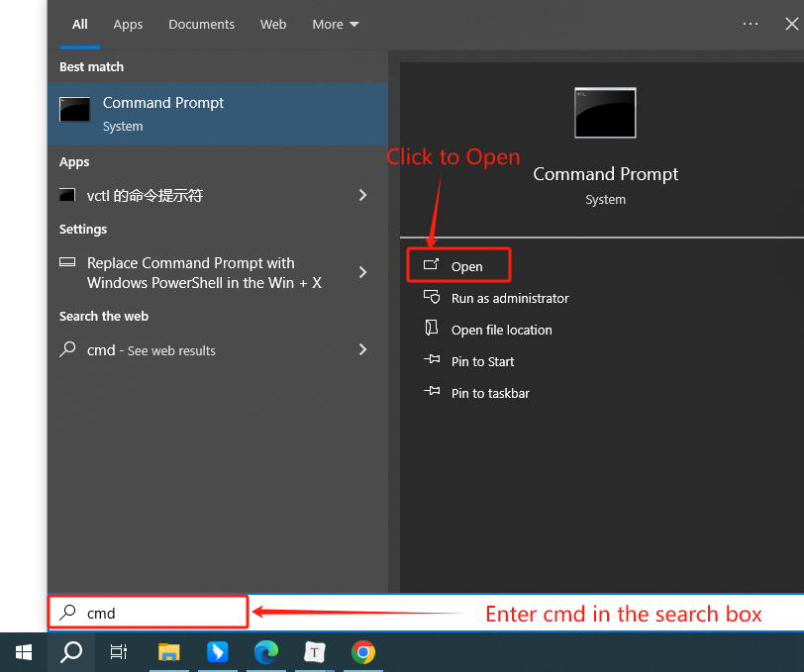Choose Run as administrator
The width and height of the screenshot is (804, 672).
tap(510, 298)
